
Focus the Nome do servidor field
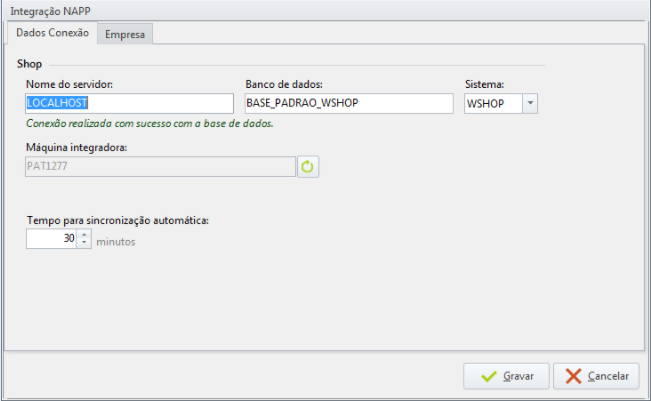[x=130, y=103]
